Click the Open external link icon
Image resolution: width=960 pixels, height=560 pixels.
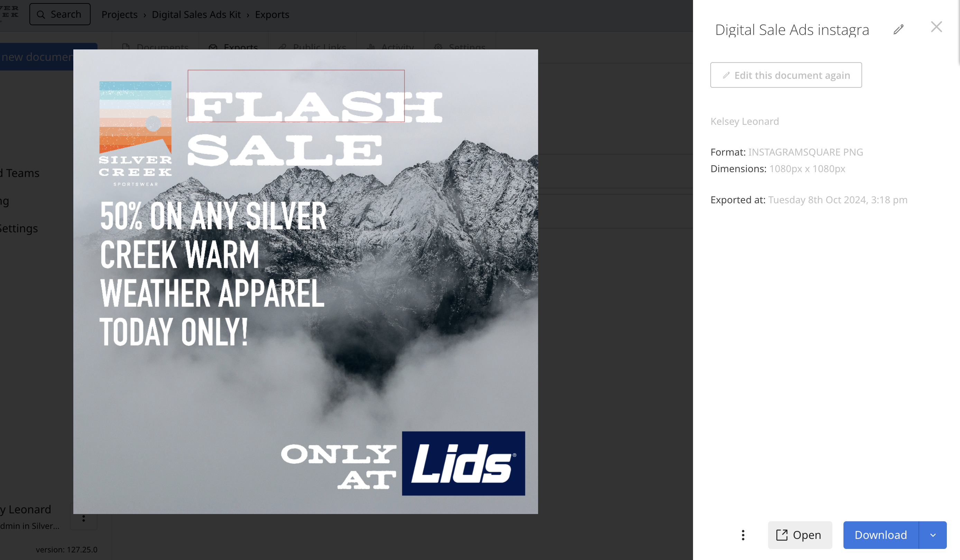781,534
